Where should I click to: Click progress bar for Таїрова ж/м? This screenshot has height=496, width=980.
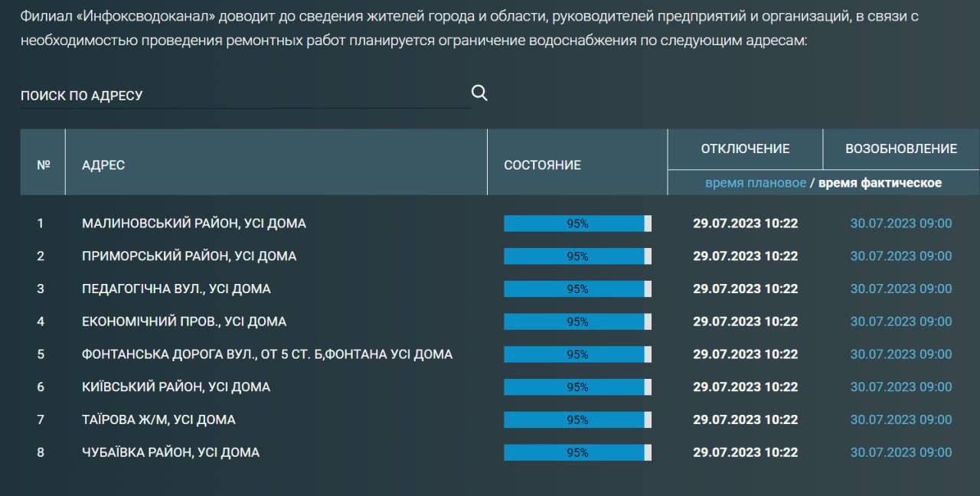point(577,420)
